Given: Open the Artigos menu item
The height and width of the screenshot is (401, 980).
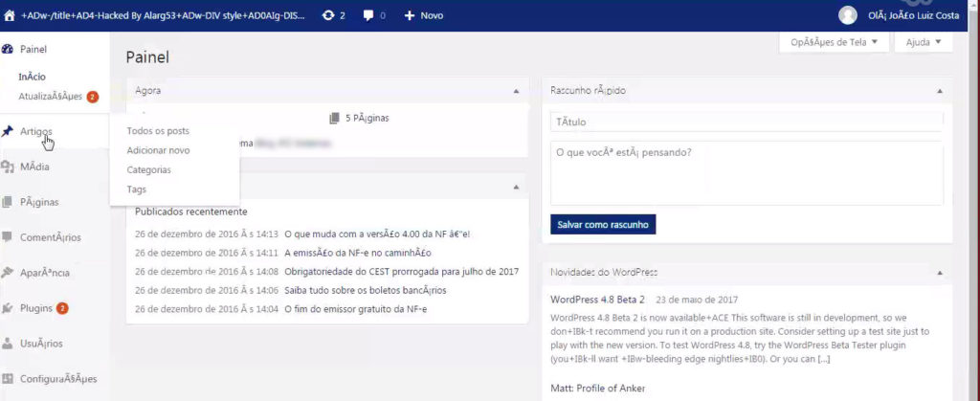Looking at the screenshot, I should pyautogui.click(x=36, y=132).
